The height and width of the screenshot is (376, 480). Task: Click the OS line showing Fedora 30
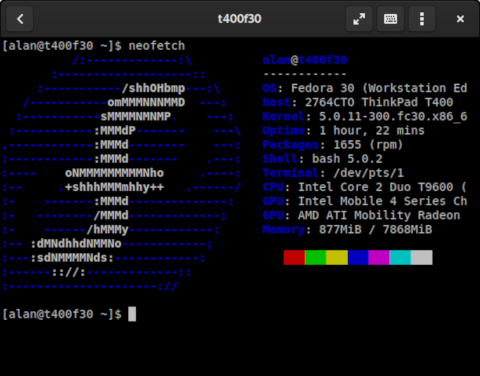tap(365, 88)
